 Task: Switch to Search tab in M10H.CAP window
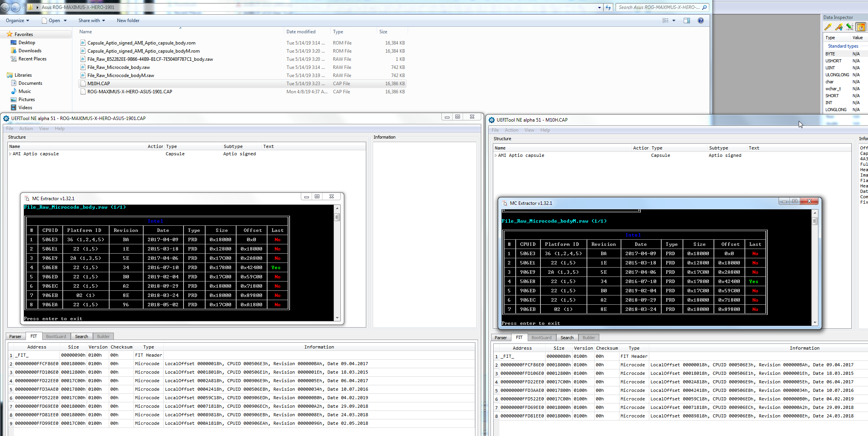(567, 338)
